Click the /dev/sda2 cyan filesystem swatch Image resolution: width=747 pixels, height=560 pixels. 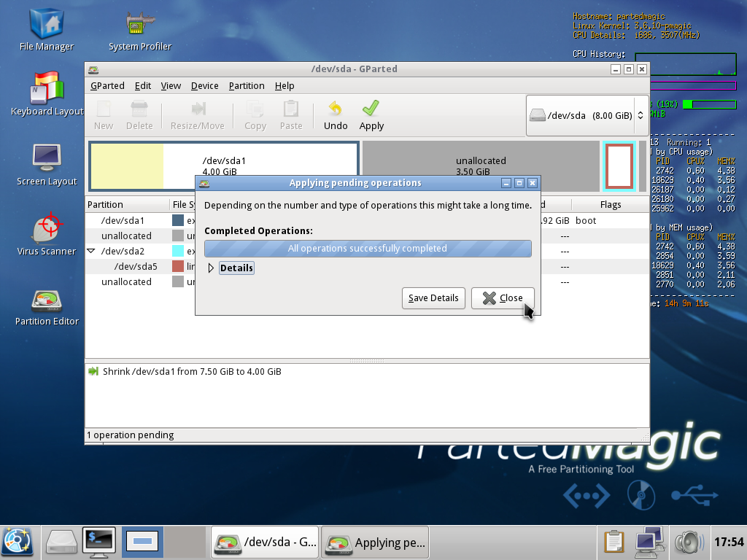coord(178,251)
